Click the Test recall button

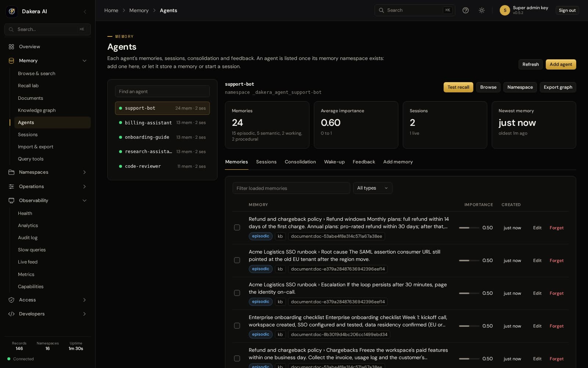[x=458, y=87]
